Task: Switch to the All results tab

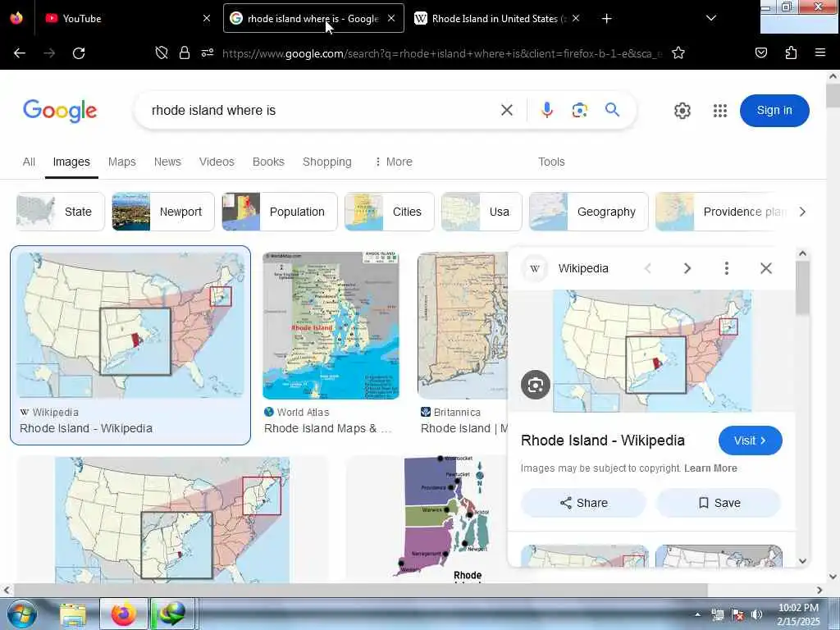Action: (x=29, y=162)
